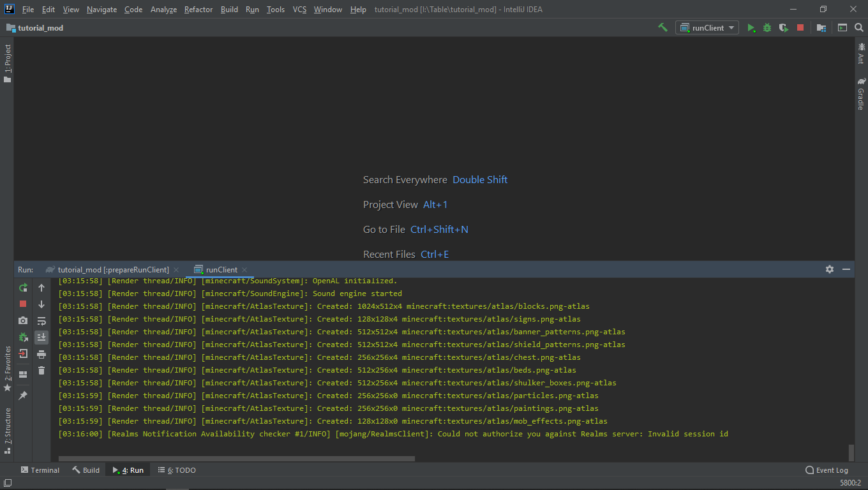Image resolution: width=868 pixels, height=490 pixels.
Task: Run with Coverage using the shield icon
Action: [783, 27]
